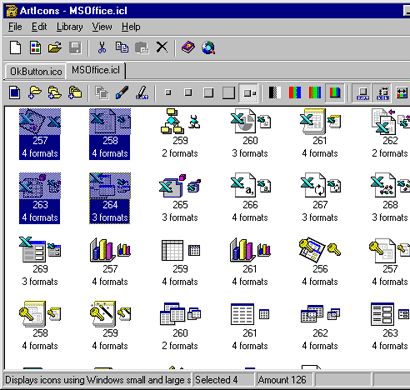Select the Excel form window icon 269
This screenshot has height=390, width=410.
pyautogui.click(x=40, y=262)
